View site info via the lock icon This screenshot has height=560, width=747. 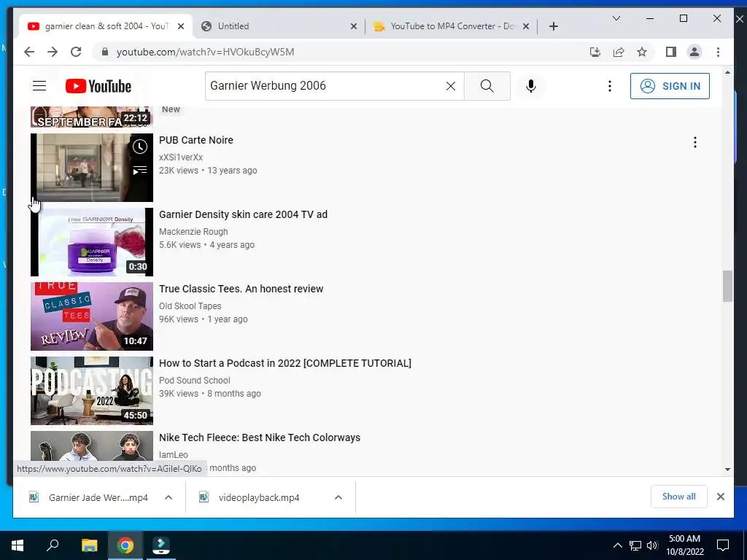pos(105,52)
